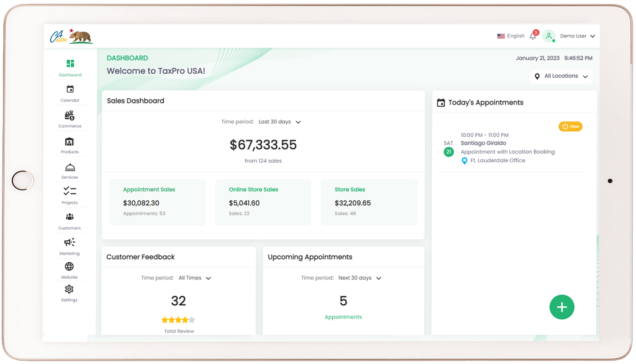636x364 pixels.
Task: Open the Online Store Sales card
Action: point(263,202)
